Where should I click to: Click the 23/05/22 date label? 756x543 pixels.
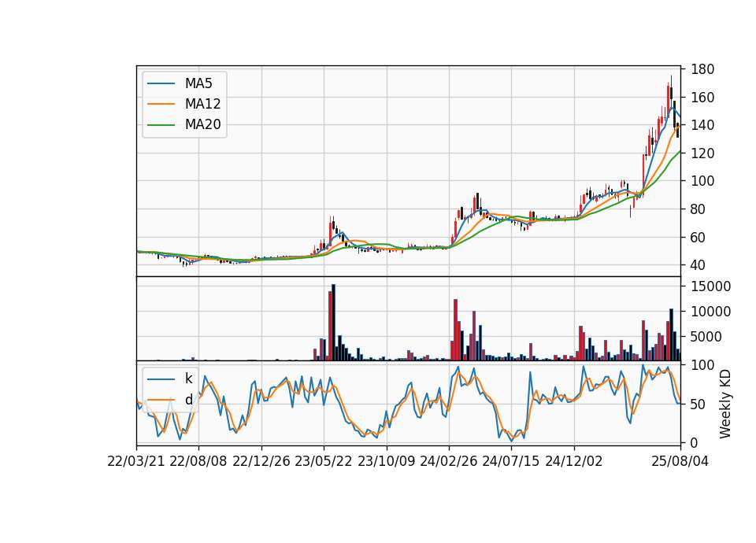pos(324,461)
